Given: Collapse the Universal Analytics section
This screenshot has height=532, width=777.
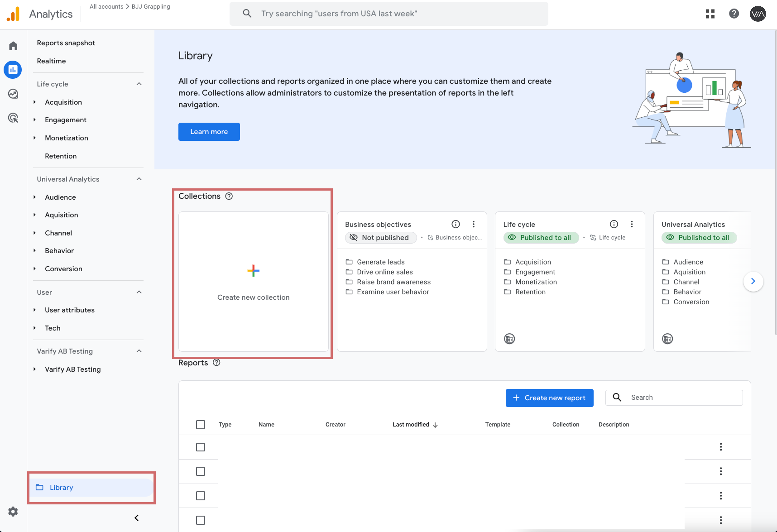Looking at the screenshot, I should [x=139, y=179].
